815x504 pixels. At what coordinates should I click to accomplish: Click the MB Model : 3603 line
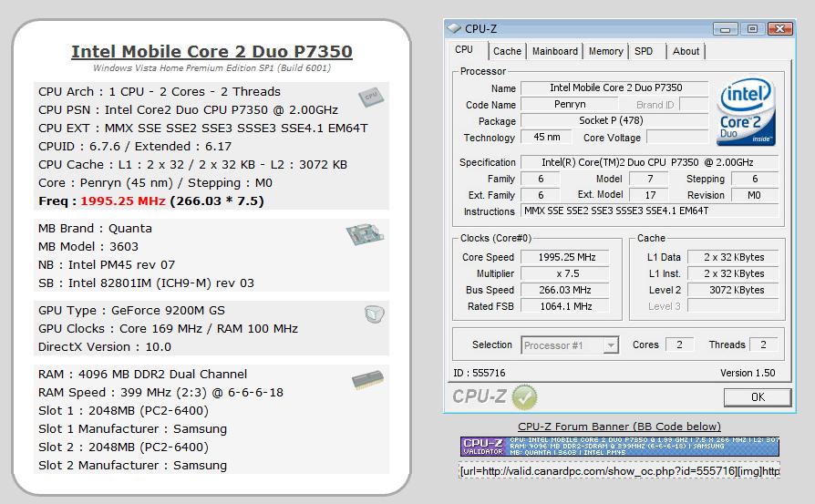pyautogui.click(x=88, y=247)
